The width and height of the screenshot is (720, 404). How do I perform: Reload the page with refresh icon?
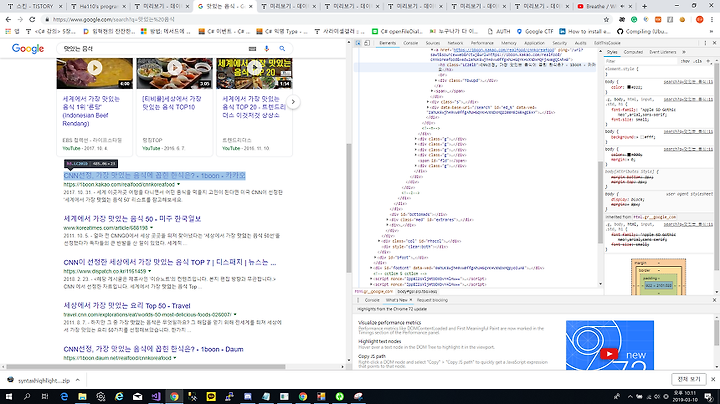pyautogui.click(x=32, y=19)
